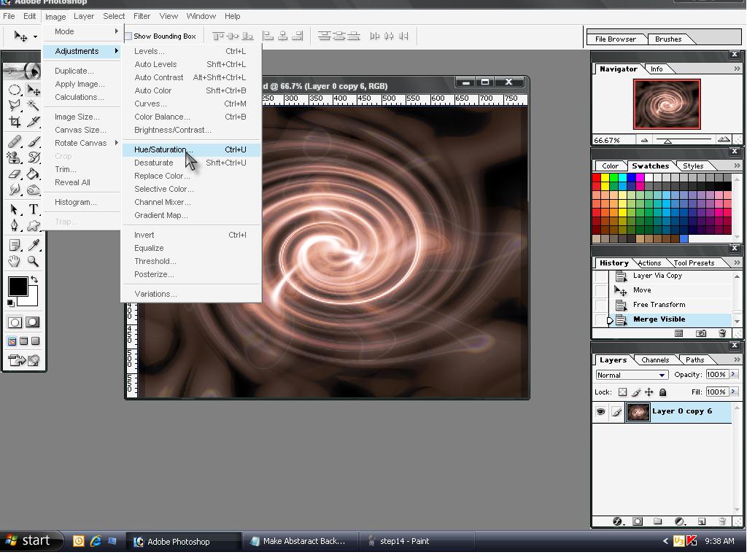Switch to Standard Mode editing
This screenshot has height=560, width=747.
point(15,322)
